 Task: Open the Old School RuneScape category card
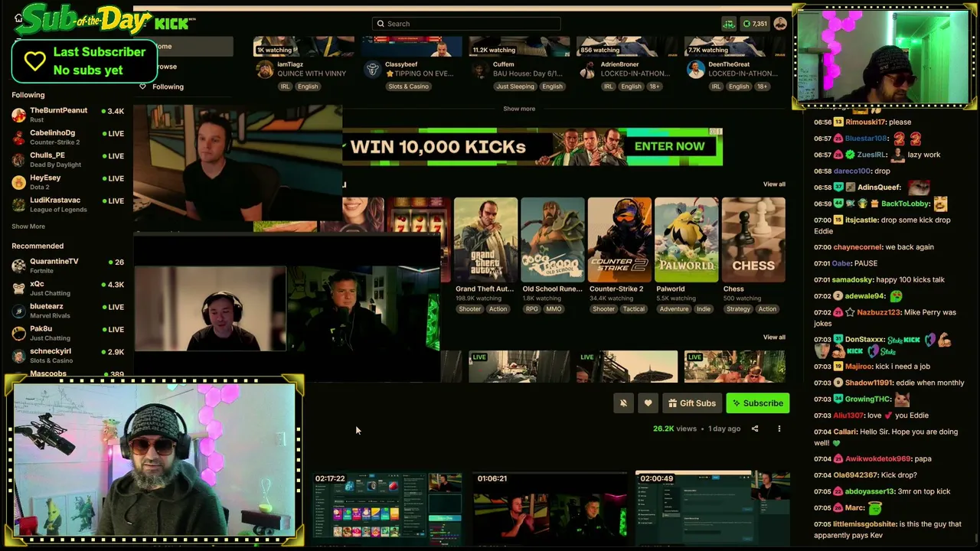[x=552, y=240]
